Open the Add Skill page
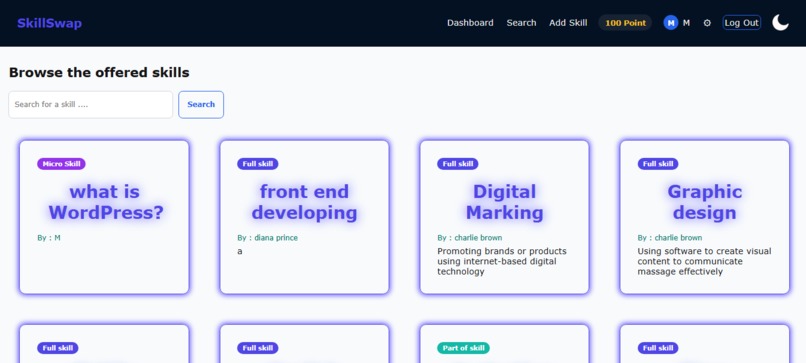The width and height of the screenshot is (806, 363). tap(568, 23)
